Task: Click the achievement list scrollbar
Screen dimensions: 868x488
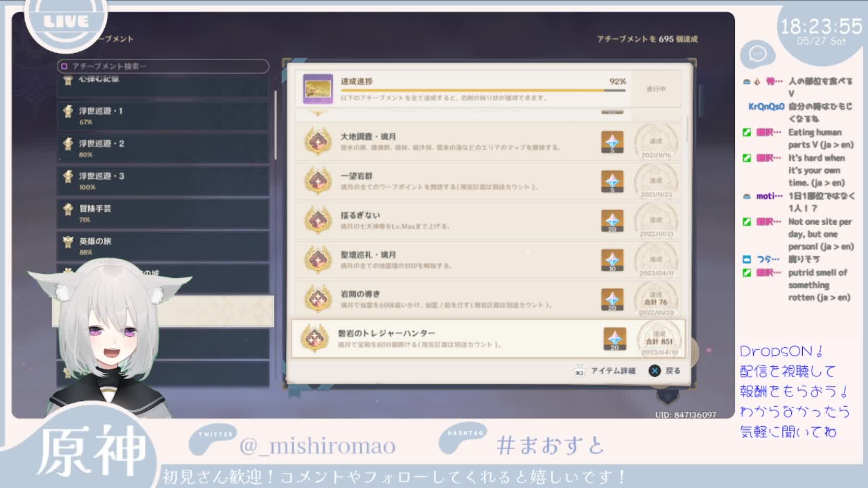Action: (688, 129)
